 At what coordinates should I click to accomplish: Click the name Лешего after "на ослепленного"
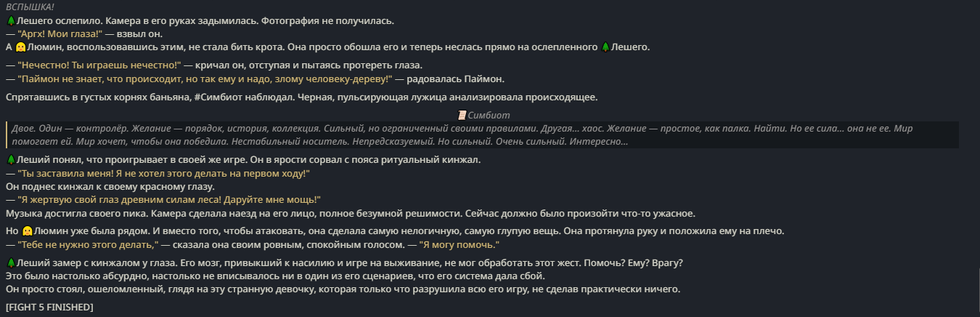pyautogui.click(x=631, y=47)
